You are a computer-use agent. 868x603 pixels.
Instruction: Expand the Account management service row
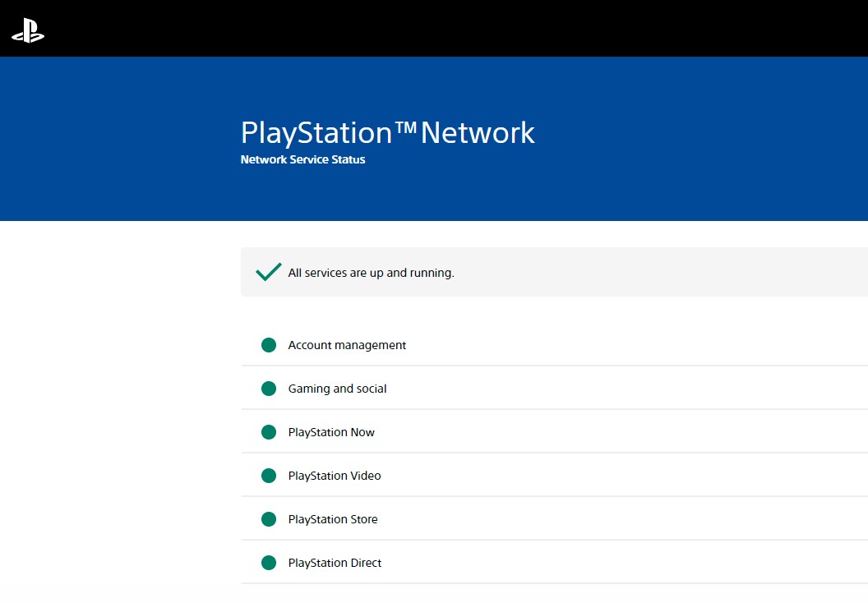[493, 345]
